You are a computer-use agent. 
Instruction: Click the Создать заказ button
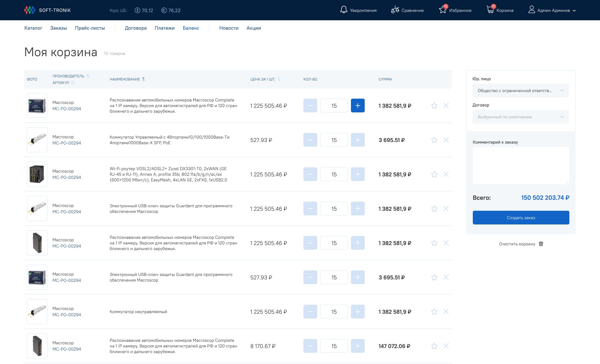coord(521,218)
